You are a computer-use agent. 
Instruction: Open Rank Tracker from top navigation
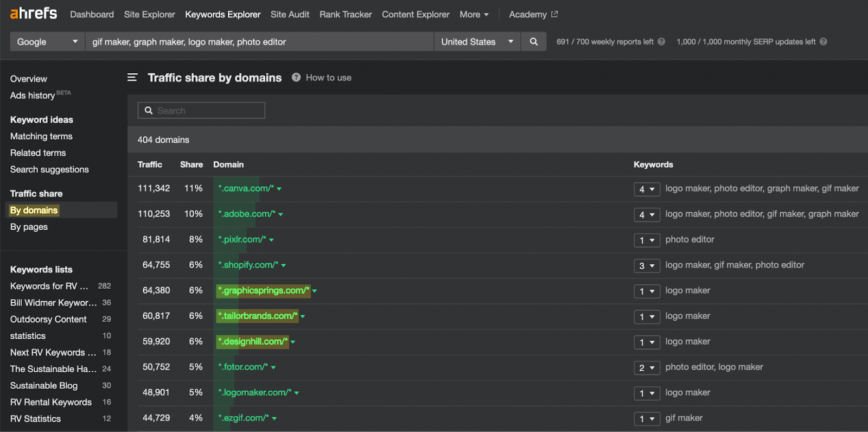[346, 15]
